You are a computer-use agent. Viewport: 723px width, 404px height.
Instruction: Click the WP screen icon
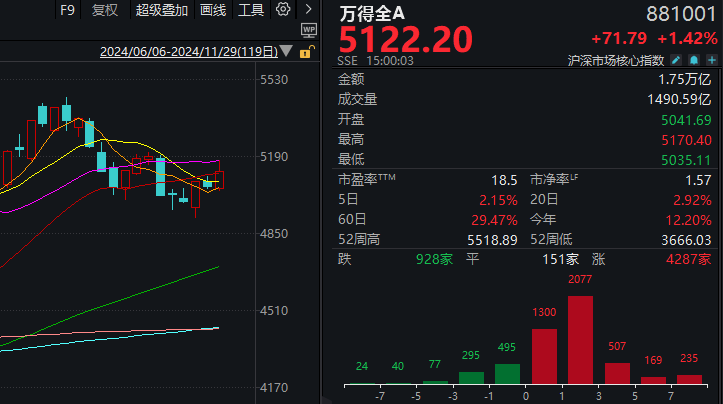pyautogui.click(x=308, y=30)
